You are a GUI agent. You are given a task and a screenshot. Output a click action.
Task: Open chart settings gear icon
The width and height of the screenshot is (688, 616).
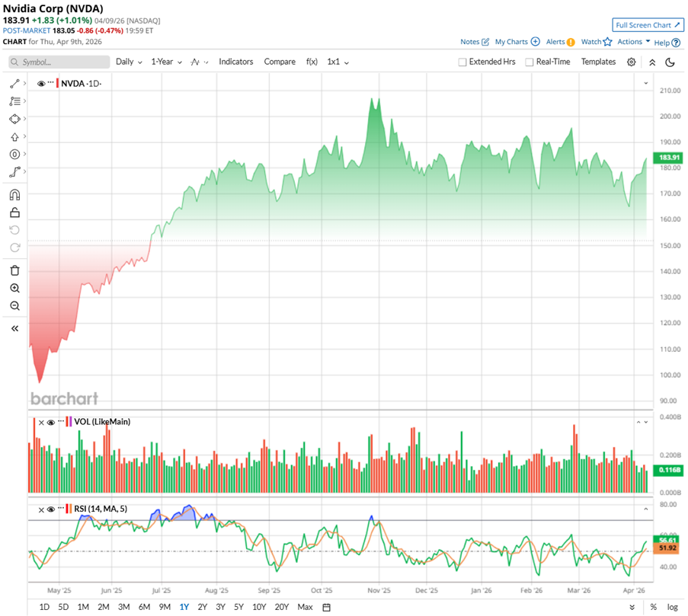point(632,62)
